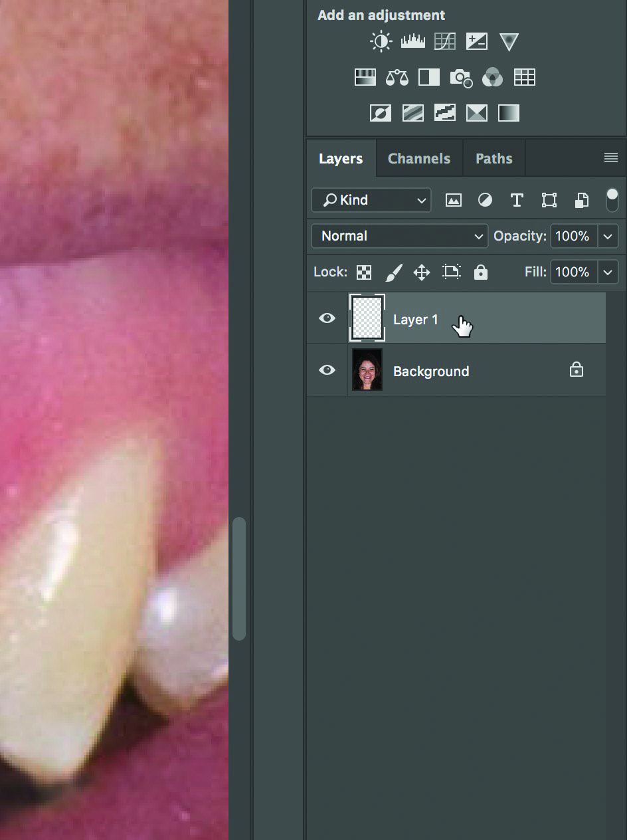627x840 pixels.
Task: Toggle layer filtering switch on or off
Action: click(x=612, y=200)
